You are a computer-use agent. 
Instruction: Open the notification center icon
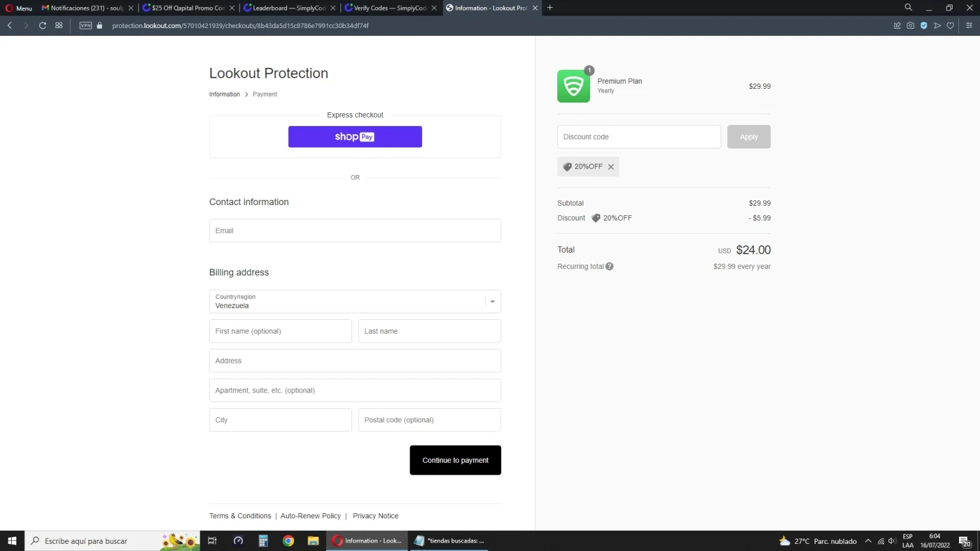click(x=965, y=541)
